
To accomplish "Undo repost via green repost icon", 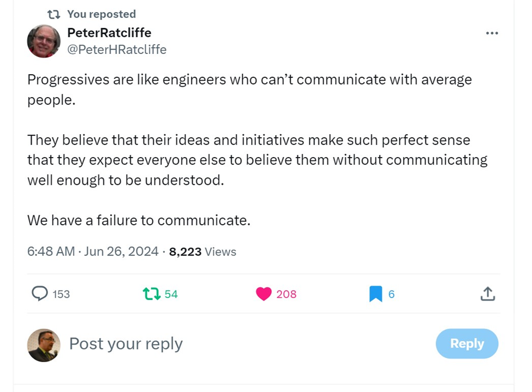I will [152, 294].
